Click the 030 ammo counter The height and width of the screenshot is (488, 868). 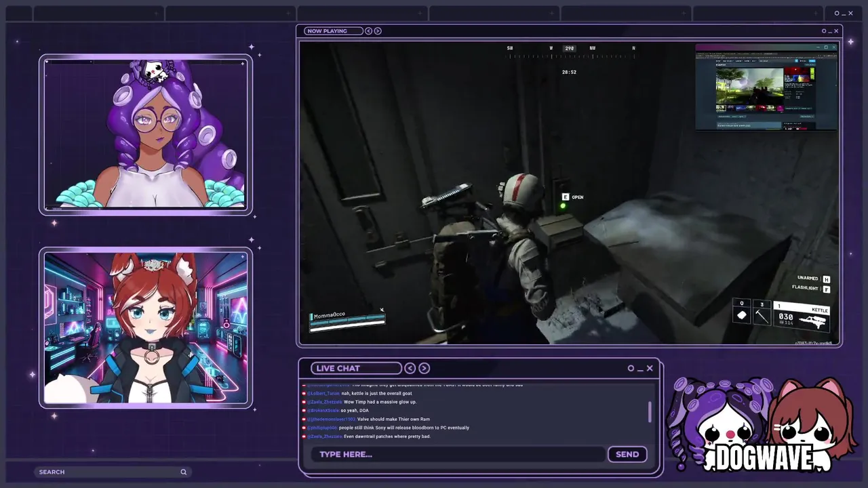click(x=786, y=317)
